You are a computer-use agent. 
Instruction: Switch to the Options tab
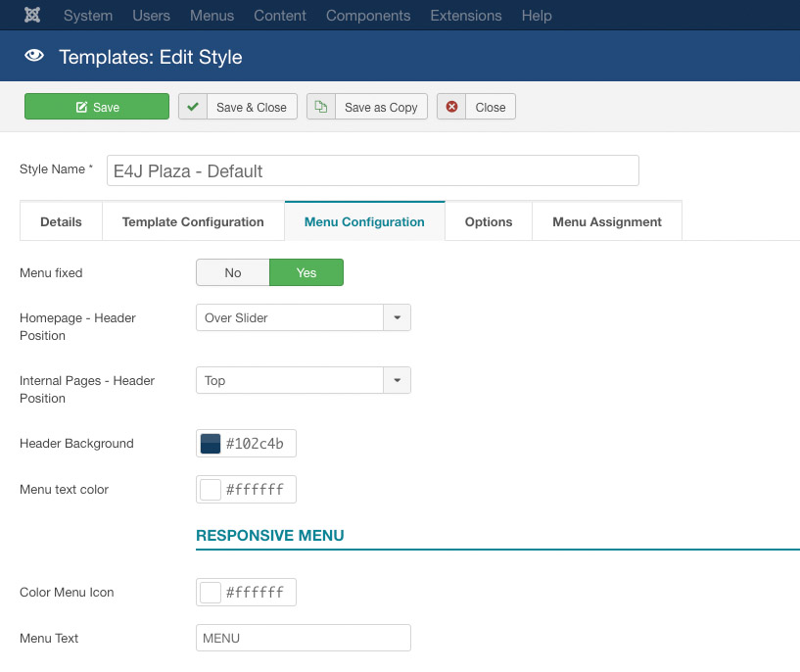pyautogui.click(x=489, y=221)
